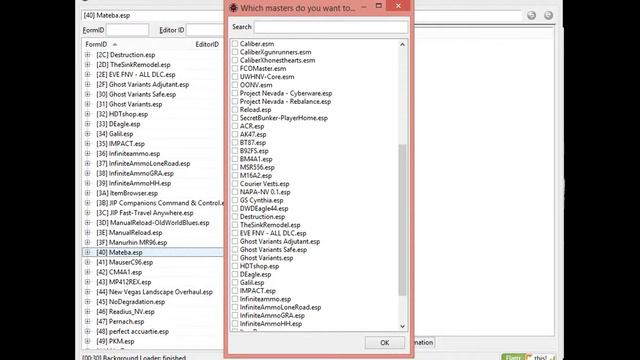
Task: Click the UWHNV-Core.esm label
Action: point(267,77)
